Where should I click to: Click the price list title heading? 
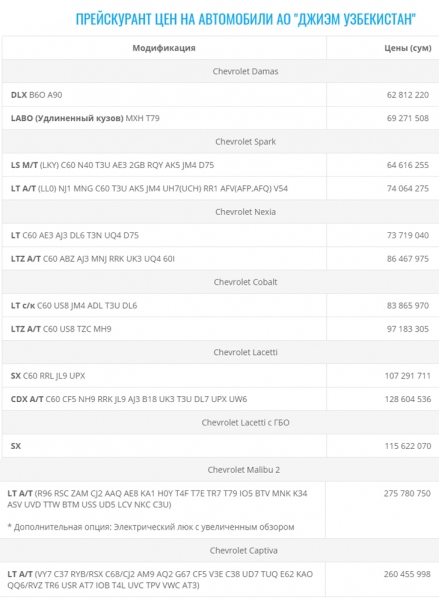245,19
